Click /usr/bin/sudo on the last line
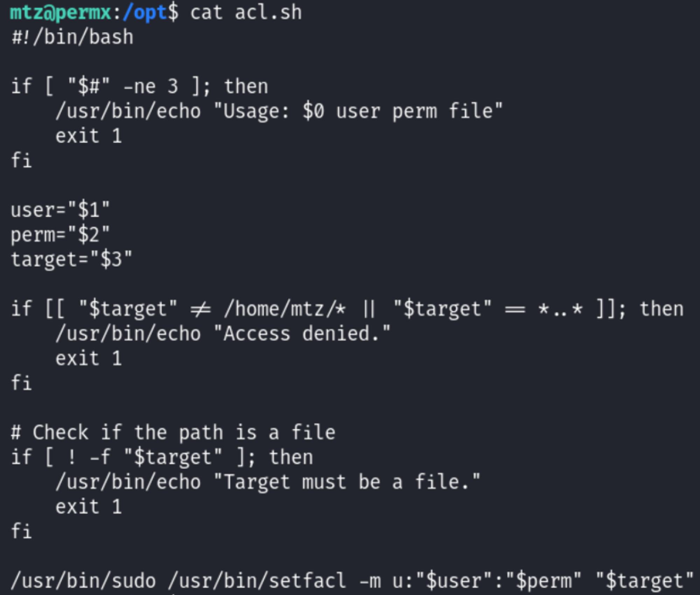 pos(83,581)
